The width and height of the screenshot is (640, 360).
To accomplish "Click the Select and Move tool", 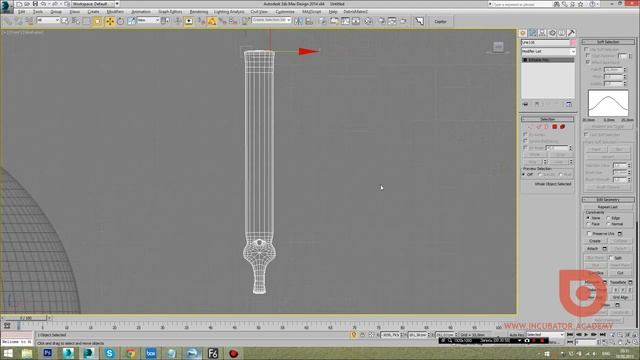I will coord(110,21).
